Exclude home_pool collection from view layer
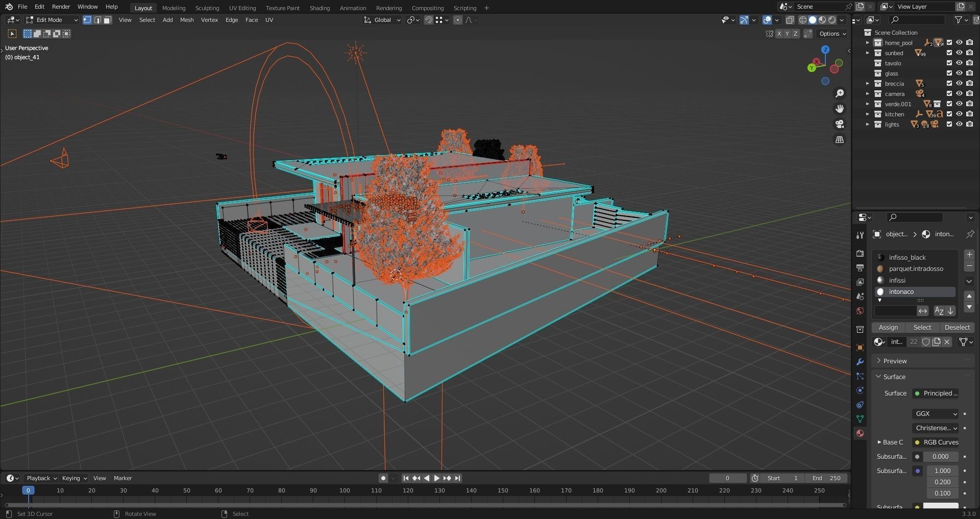This screenshot has height=519, width=980. (949, 43)
